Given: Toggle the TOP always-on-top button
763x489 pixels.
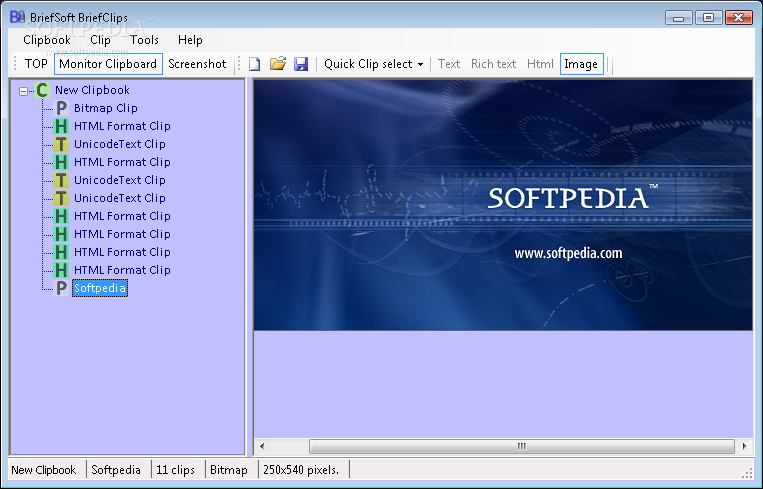Looking at the screenshot, I should [36, 64].
